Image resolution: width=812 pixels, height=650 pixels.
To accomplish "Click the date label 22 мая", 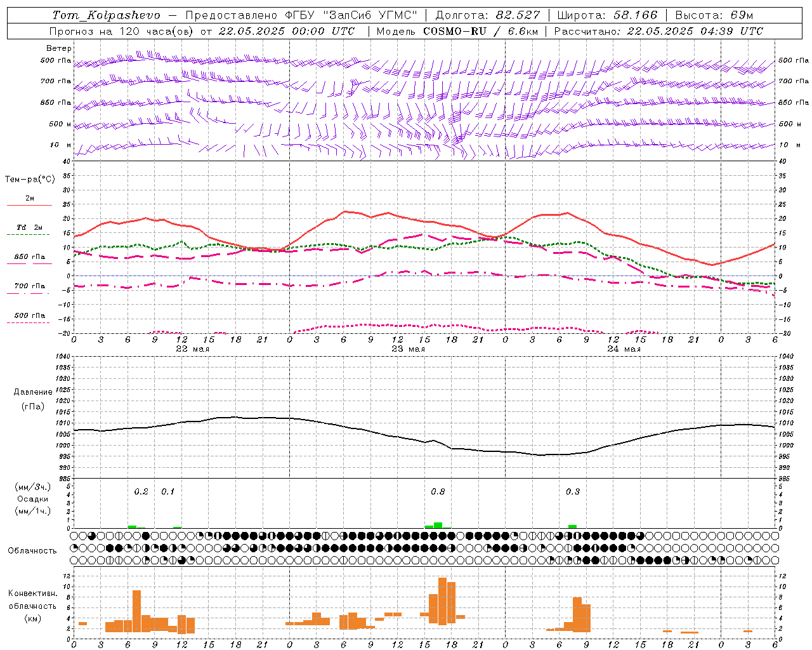I will 192,349.
